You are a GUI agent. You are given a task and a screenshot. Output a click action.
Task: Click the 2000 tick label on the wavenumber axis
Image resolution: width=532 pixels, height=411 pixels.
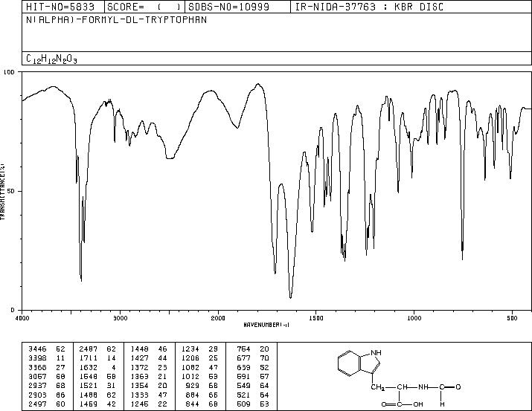tap(218, 318)
